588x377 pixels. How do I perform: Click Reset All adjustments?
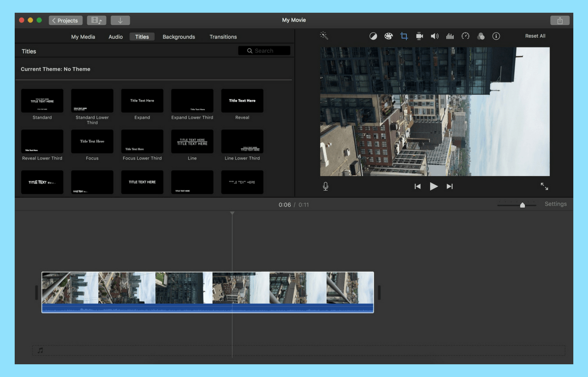(x=535, y=36)
